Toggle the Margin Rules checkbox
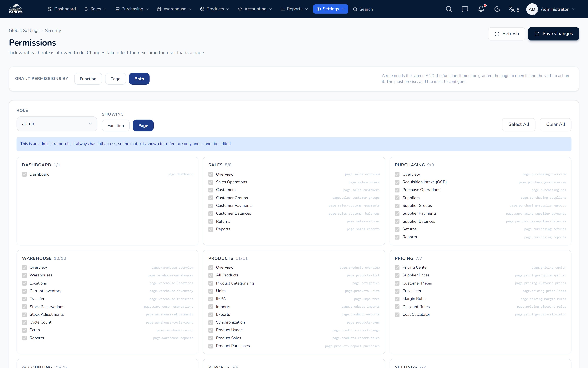Screen dimensions: 588x368 click(397, 299)
